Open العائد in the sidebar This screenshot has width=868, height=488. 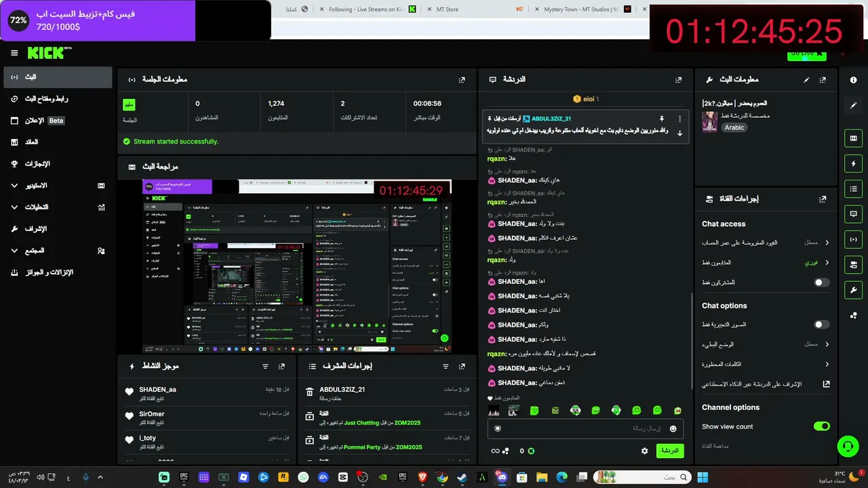(x=58, y=142)
